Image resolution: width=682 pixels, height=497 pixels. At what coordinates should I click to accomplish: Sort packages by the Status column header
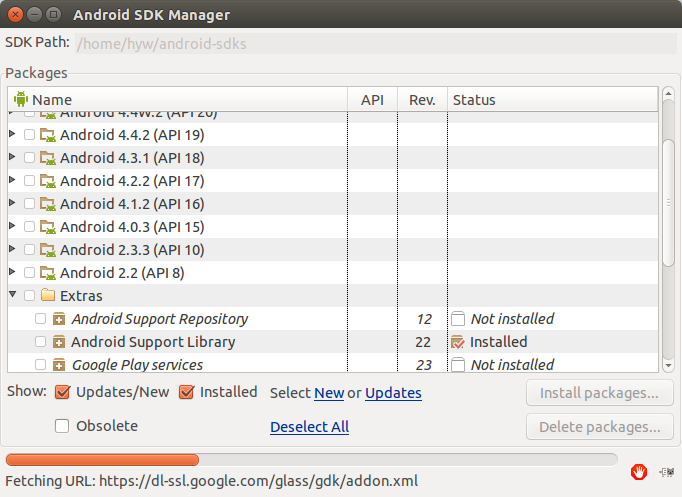[x=550, y=100]
